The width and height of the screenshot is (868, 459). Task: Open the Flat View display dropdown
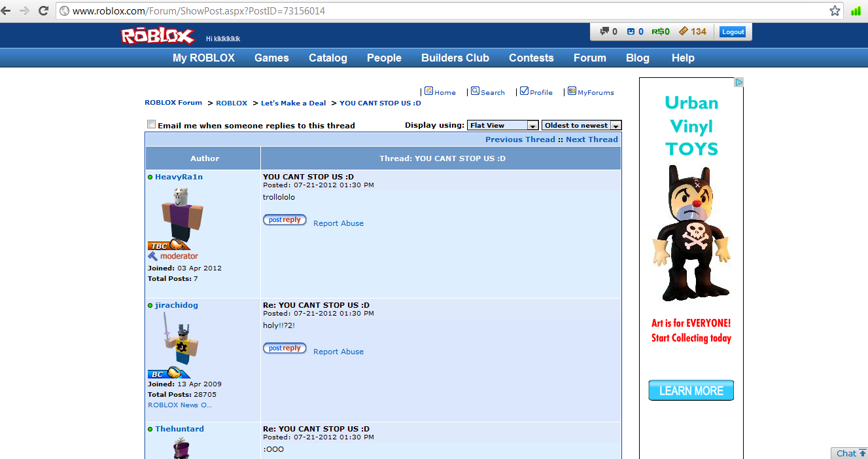503,125
